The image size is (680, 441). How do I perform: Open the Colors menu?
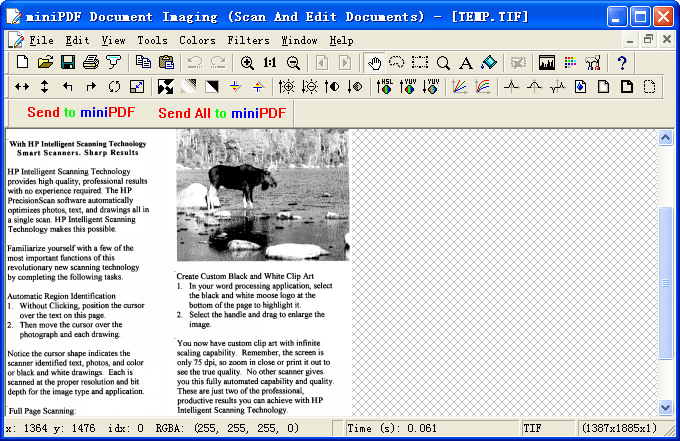pos(197,40)
